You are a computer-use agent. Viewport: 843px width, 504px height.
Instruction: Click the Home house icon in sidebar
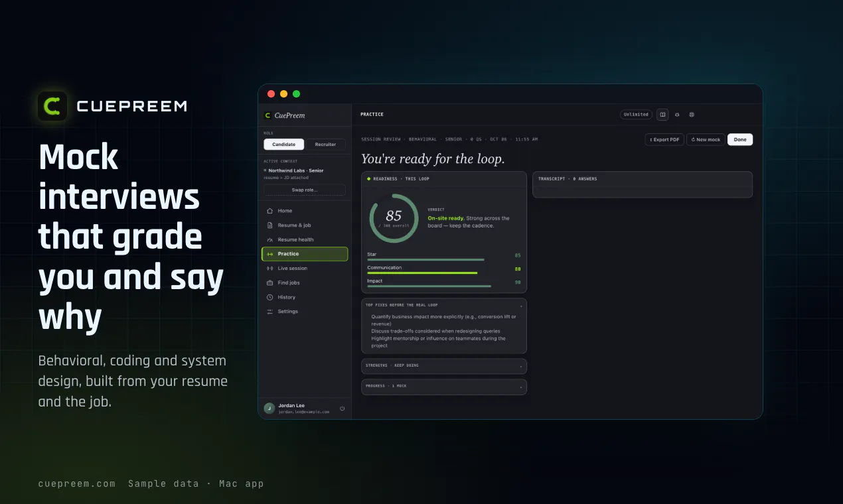[270, 211]
